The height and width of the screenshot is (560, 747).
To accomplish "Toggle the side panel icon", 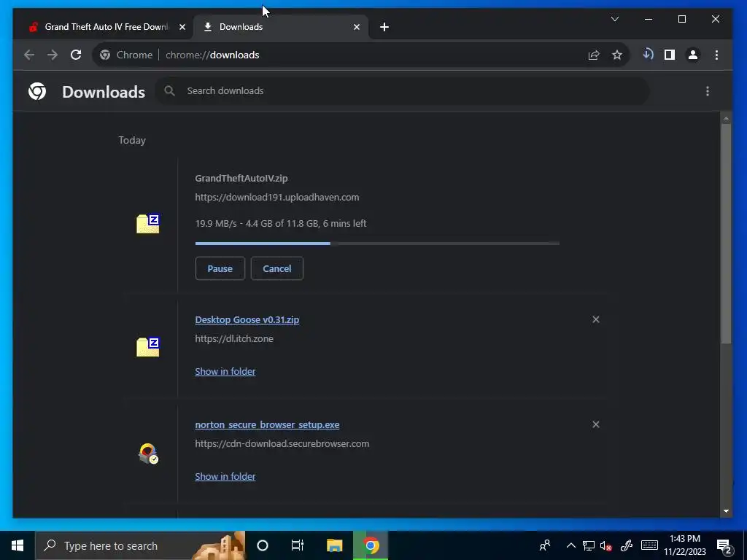I will point(670,55).
